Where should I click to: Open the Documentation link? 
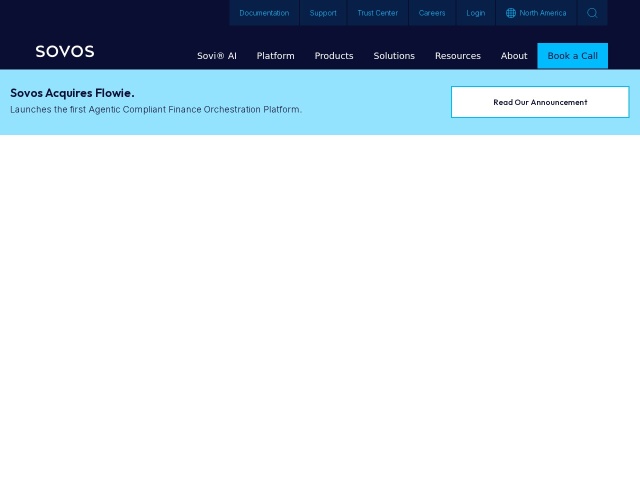[264, 13]
